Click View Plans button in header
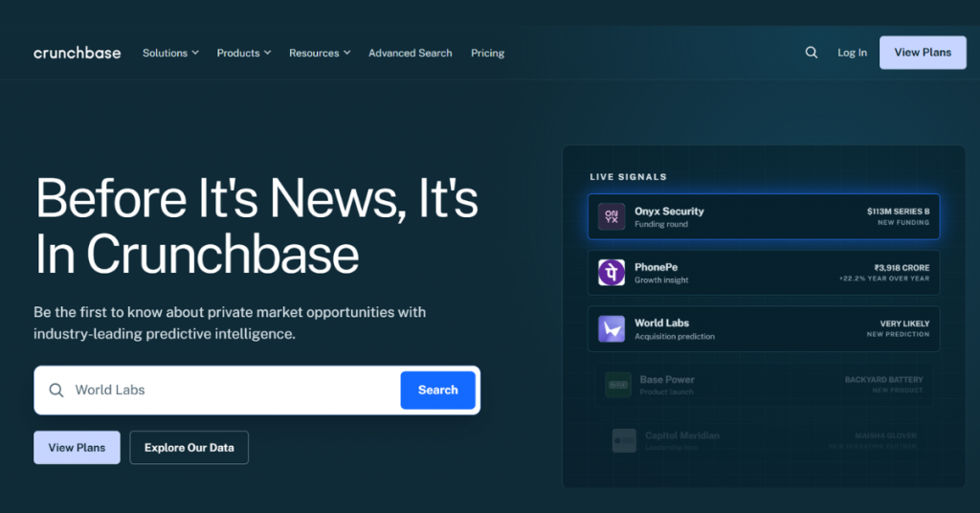 click(923, 53)
